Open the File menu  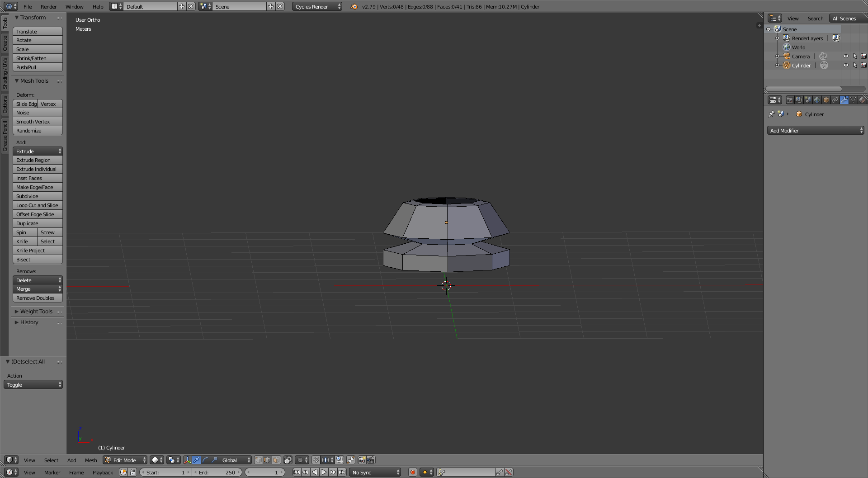(x=28, y=6)
